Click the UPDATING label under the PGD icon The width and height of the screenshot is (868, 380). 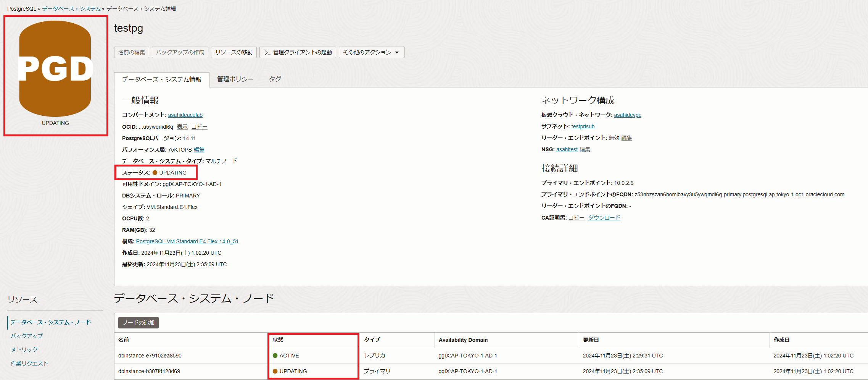click(55, 123)
